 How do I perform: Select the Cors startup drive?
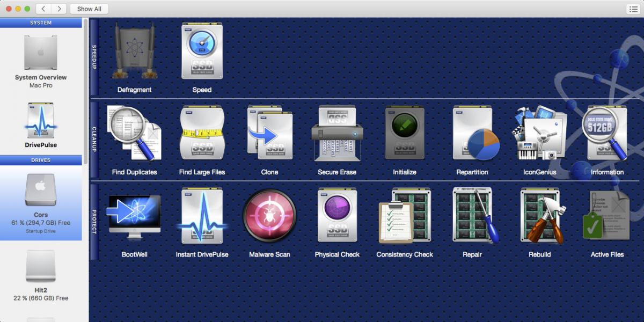41,203
